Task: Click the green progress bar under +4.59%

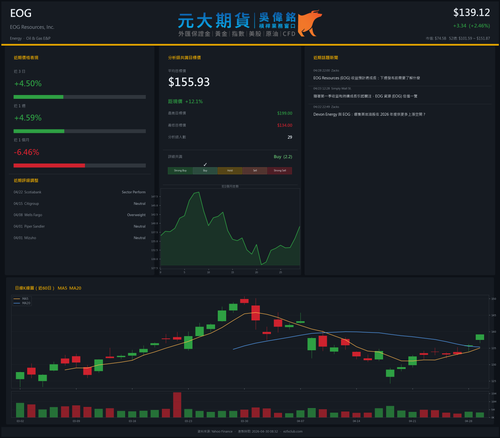Action: [x=39, y=131]
